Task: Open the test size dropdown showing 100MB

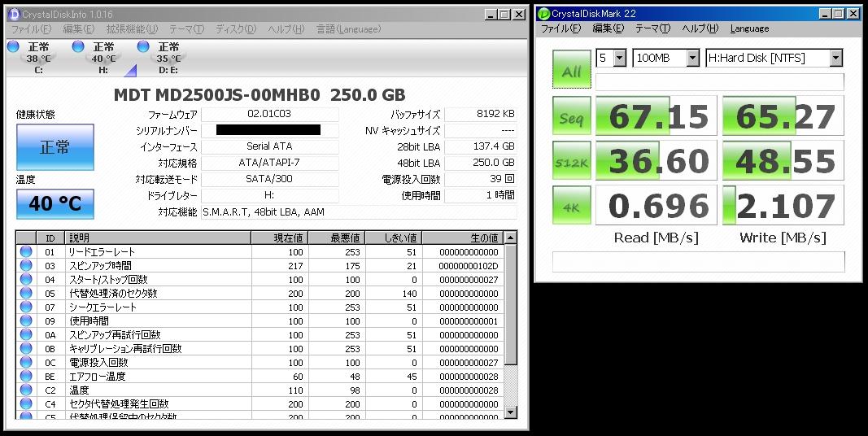Action: point(666,58)
